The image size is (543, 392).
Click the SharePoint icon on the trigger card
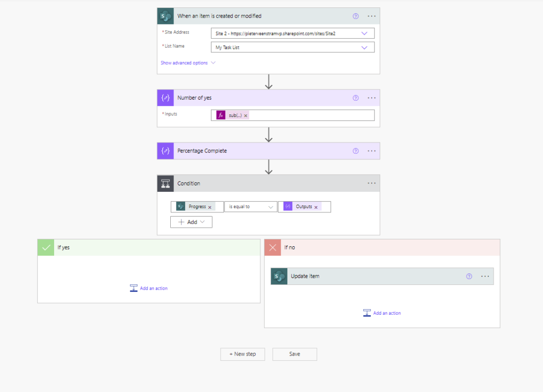click(x=165, y=16)
